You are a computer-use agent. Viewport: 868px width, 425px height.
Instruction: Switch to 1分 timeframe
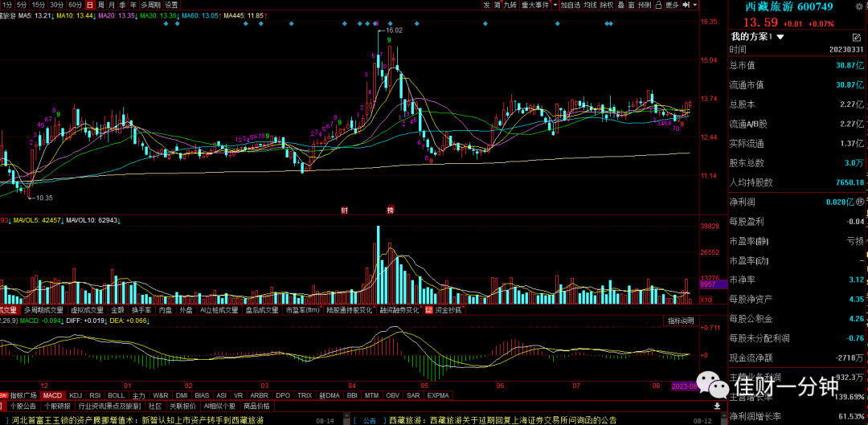pyautogui.click(x=6, y=5)
